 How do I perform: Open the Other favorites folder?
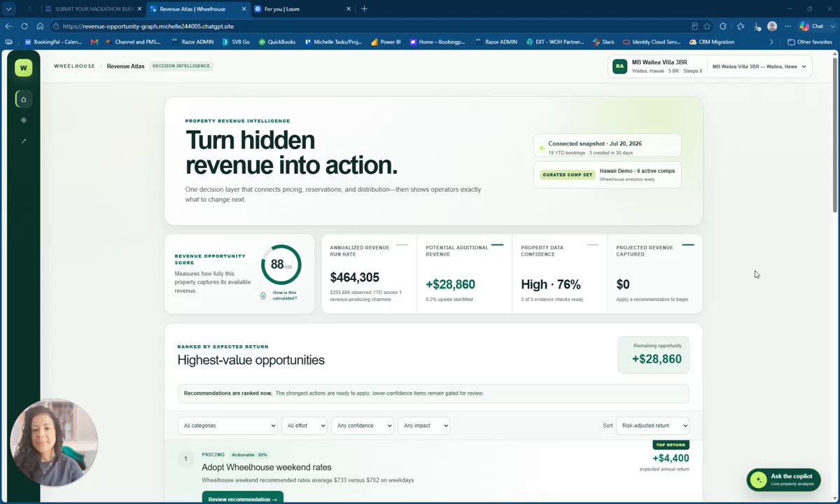pyautogui.click(x=809, y=42)
